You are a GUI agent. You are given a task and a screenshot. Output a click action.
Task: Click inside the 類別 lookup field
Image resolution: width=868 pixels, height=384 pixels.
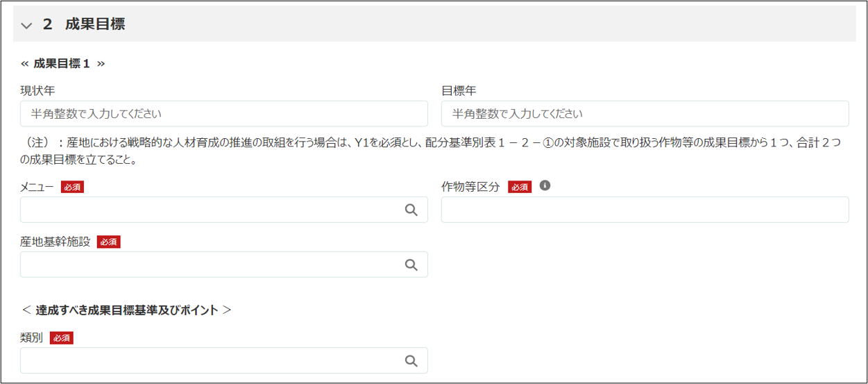click(208, 360)
